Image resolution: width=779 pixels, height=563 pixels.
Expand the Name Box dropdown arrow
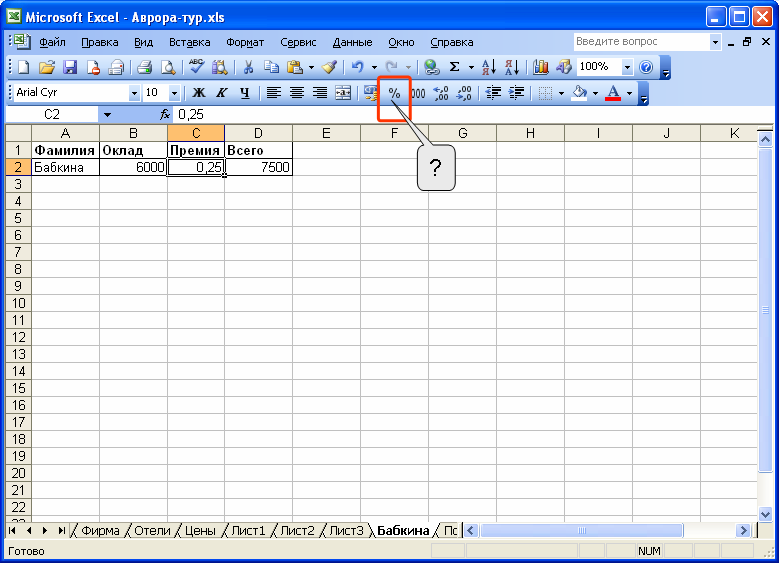coord(107,115)
